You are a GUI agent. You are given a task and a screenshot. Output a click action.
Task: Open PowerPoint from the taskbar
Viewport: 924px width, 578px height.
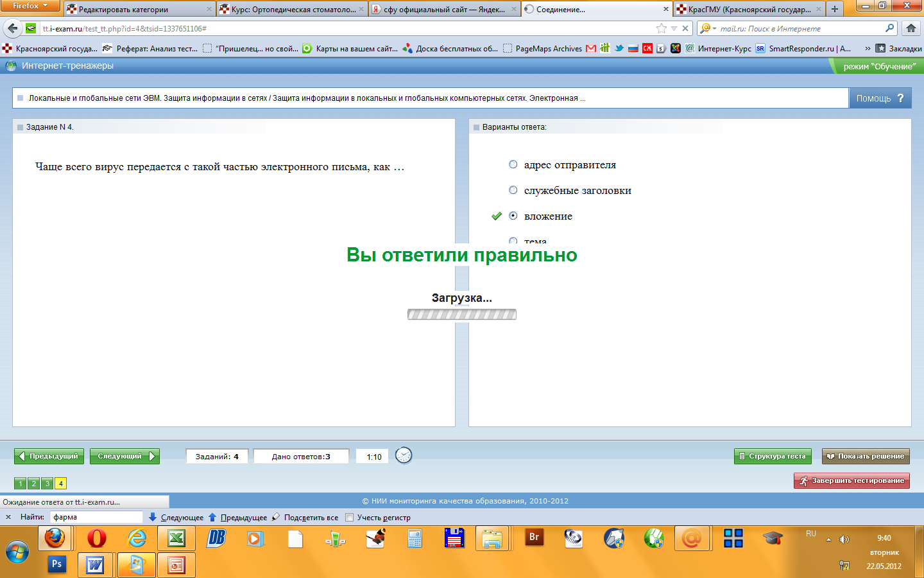click(176, 565)
